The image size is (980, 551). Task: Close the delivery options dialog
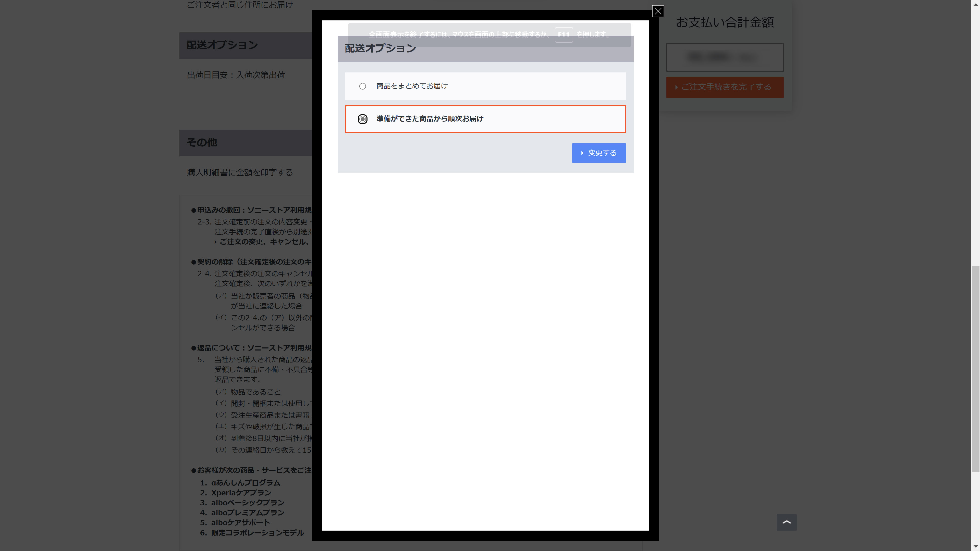pyautogui.click(x=658, y=11)
